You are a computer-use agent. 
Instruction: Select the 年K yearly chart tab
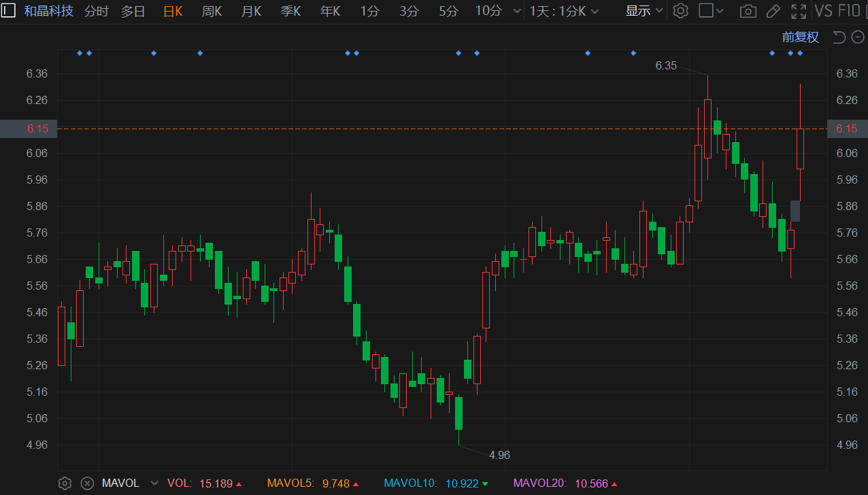tap(330, 11)
